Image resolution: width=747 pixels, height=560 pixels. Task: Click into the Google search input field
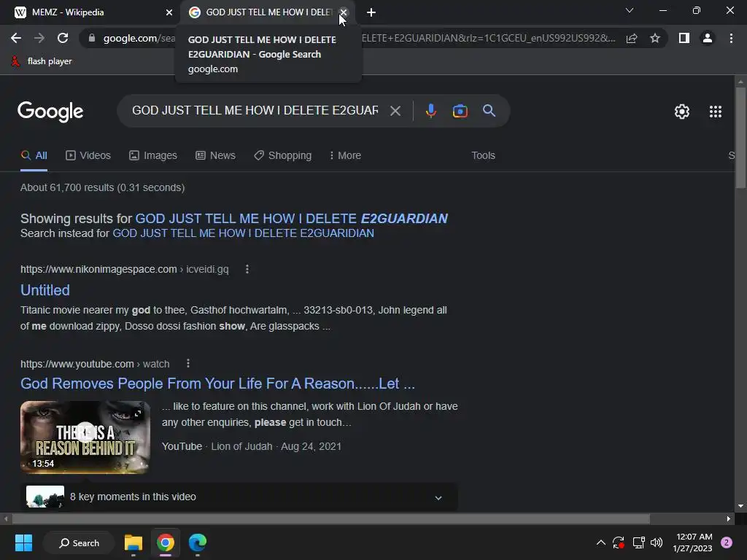255,111
